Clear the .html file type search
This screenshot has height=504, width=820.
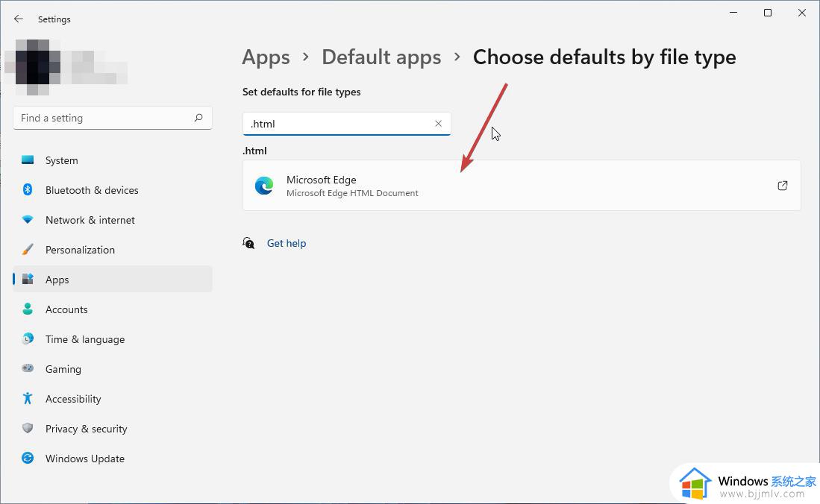pyautogui.click(x=438, y=123)
